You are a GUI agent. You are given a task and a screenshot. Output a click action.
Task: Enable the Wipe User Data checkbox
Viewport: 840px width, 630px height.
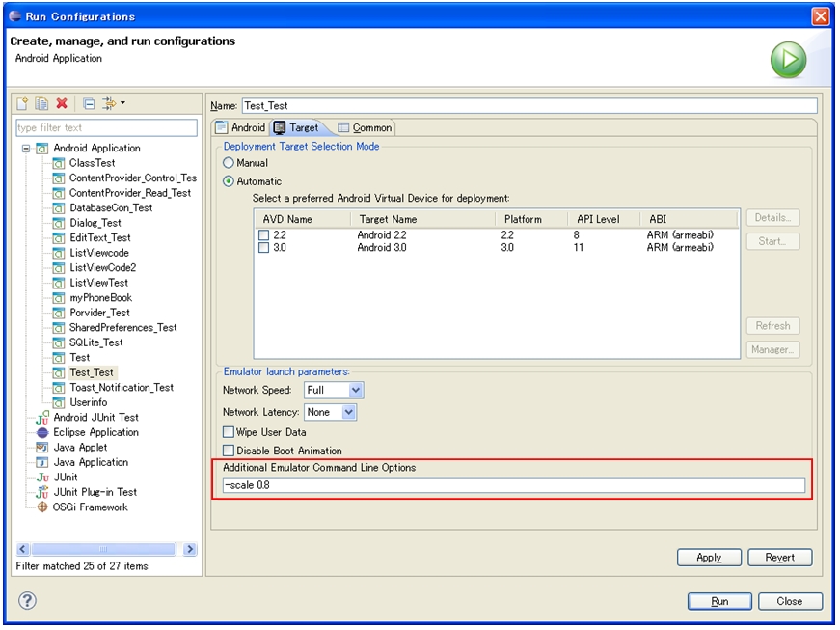click(x=229, y=432)
